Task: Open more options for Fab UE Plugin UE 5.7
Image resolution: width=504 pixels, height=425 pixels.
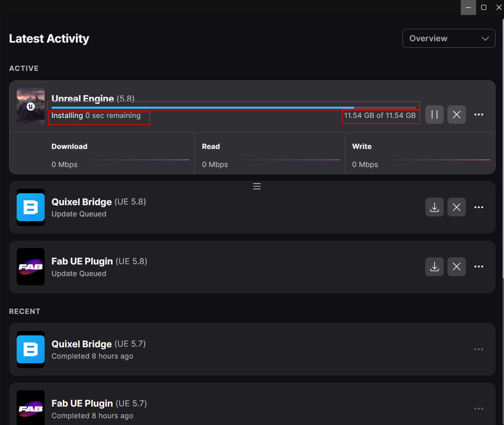Action: pyautogui.click(x=479, y=409)
